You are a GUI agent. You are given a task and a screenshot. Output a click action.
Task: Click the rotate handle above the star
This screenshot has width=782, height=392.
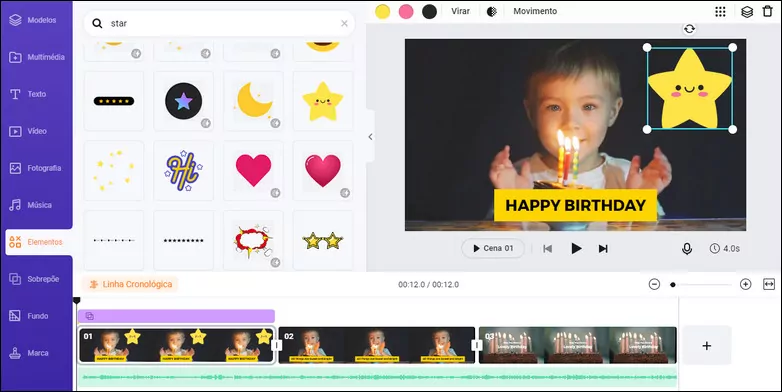pos(689,29)
